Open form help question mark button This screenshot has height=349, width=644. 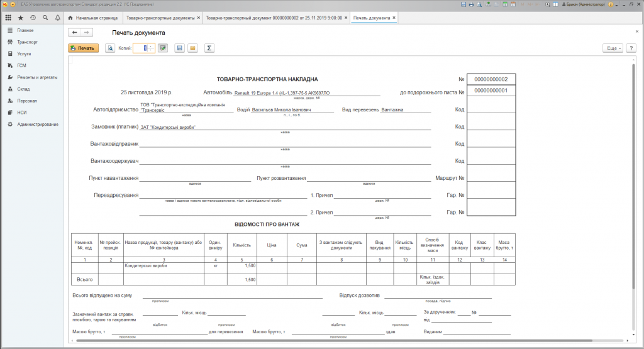click(x=631, y=48)
